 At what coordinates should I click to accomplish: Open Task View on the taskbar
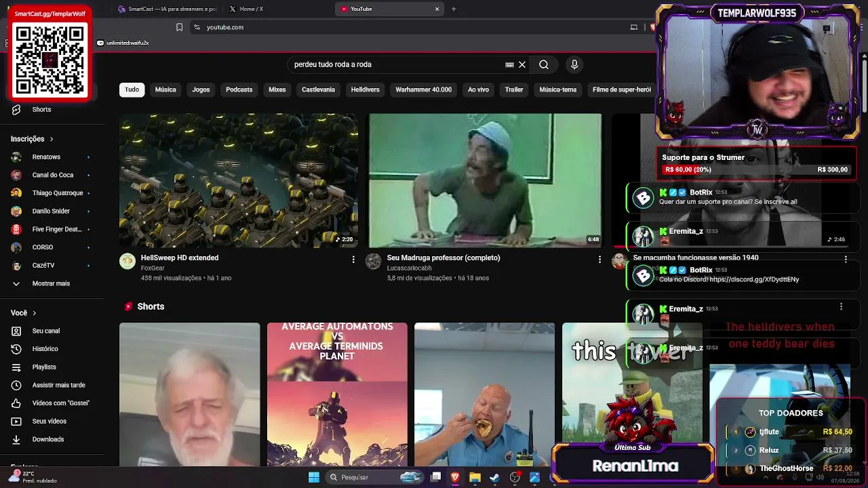tap(435, 477)
